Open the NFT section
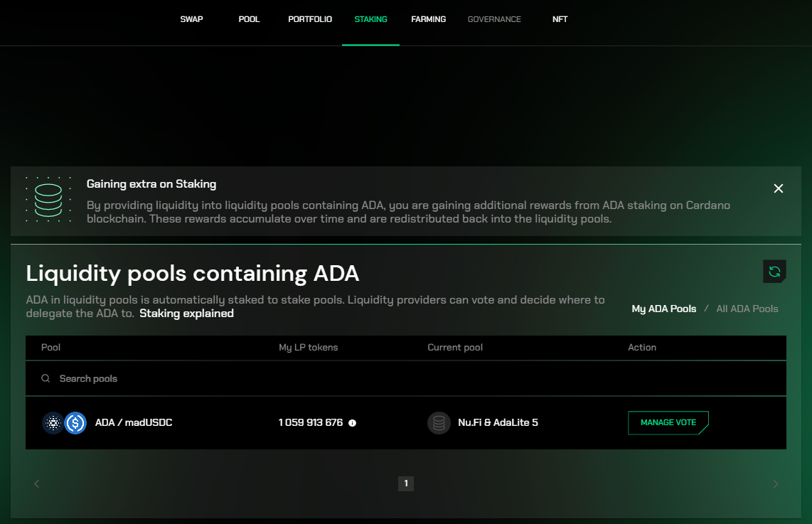The height and width of the screenshot is (524, 812). coord(560,19)
